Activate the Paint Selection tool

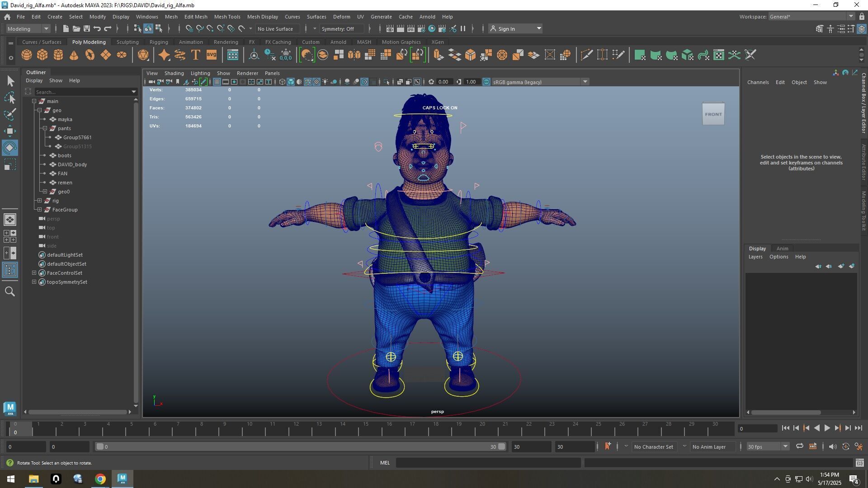[10, 114]
